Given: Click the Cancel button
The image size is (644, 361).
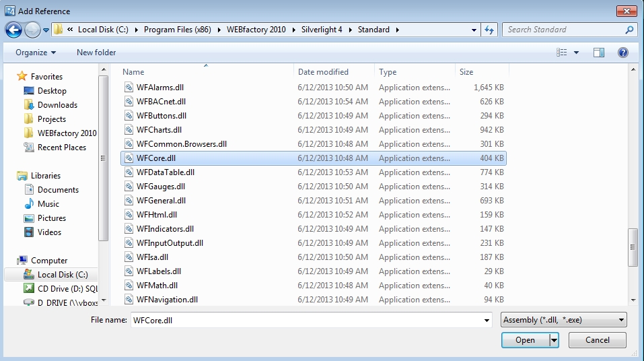Looking at the screenshot, I should tap(597, 340).
